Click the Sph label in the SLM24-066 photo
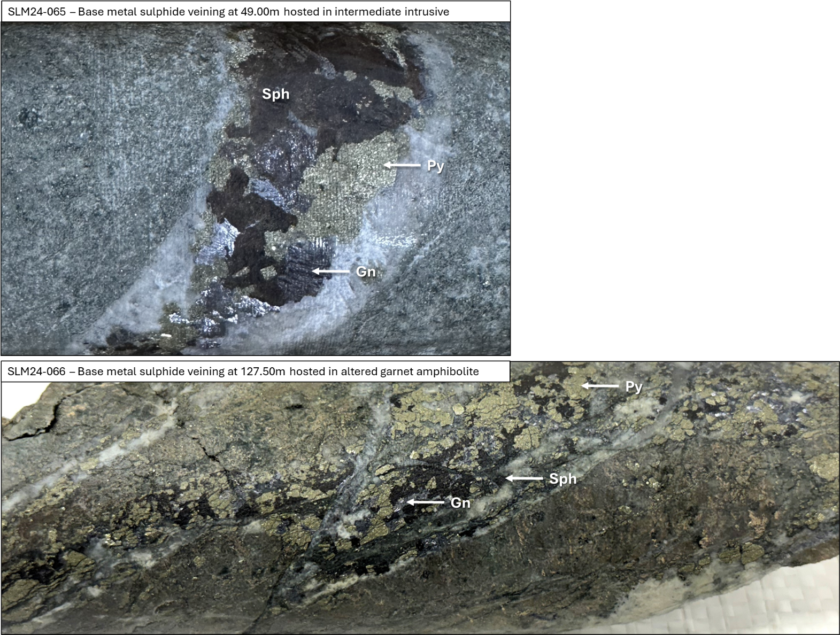 [x=563, y=478]
